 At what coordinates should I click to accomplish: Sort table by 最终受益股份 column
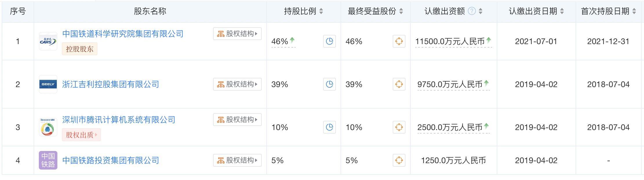click(401, 11)
